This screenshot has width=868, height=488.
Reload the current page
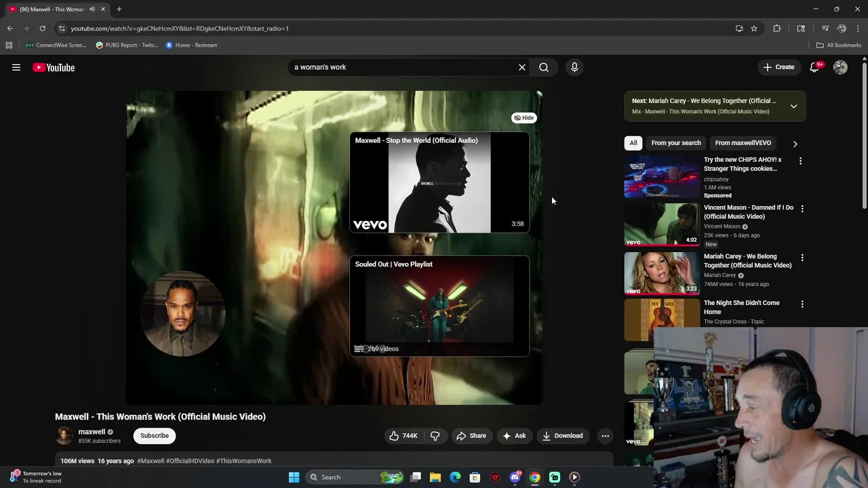point(42,28)
